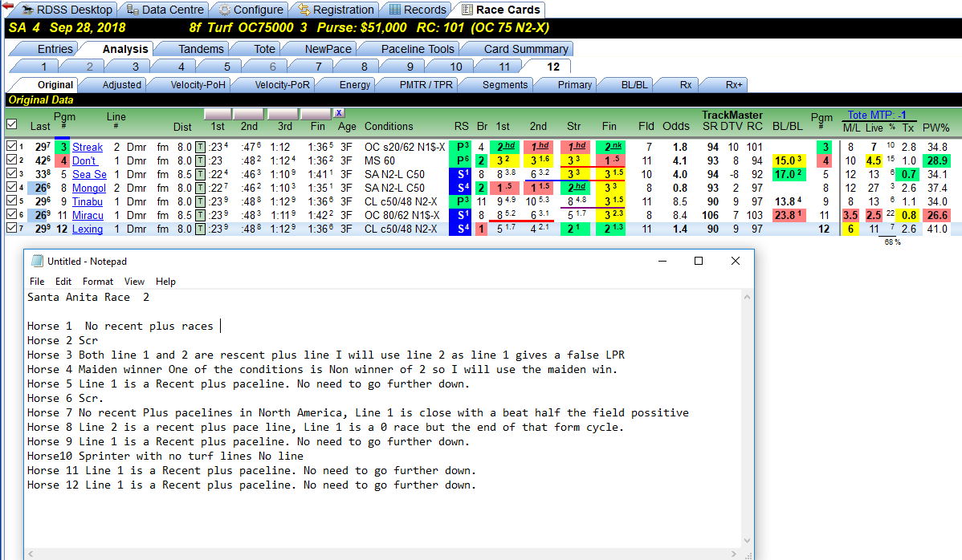This screenshot has height=560, width=962.
Task: Toggle the select-all checkbox in the table header
Action: pos(12,124)
